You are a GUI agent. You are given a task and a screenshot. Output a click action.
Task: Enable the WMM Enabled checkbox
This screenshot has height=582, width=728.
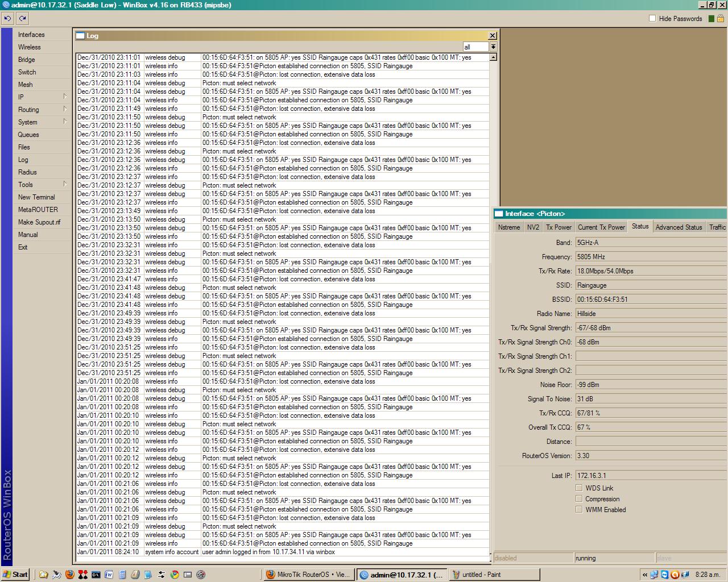click(x=579, y=509)
